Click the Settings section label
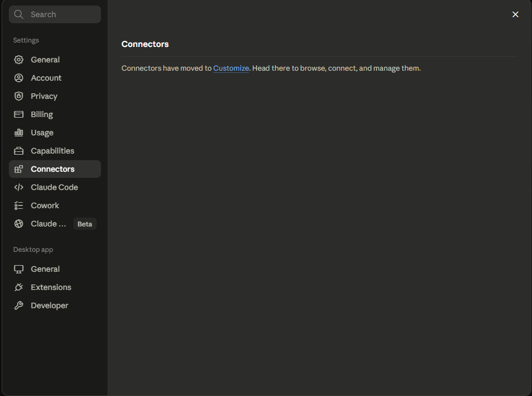This screenshot has height=396, width=532. click(x=26, y=40)
